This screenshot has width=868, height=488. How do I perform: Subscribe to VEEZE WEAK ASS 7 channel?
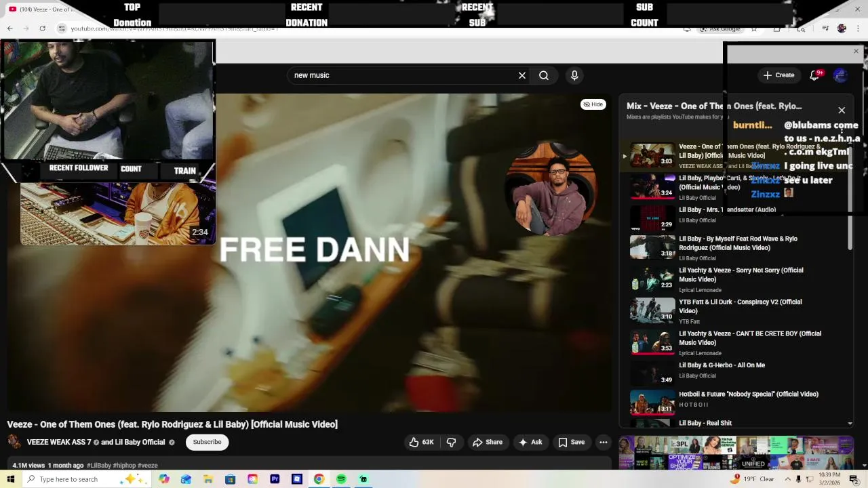click(x=207, y=442)
